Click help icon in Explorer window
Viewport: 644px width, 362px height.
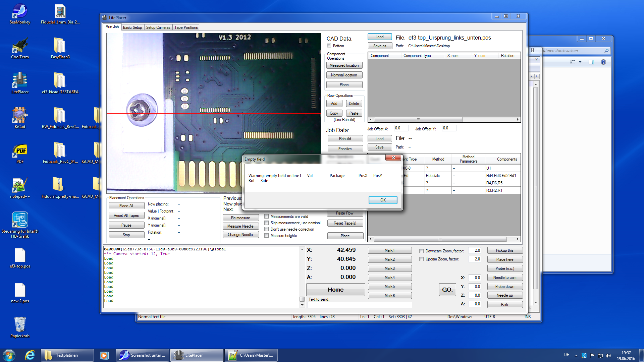603,62
